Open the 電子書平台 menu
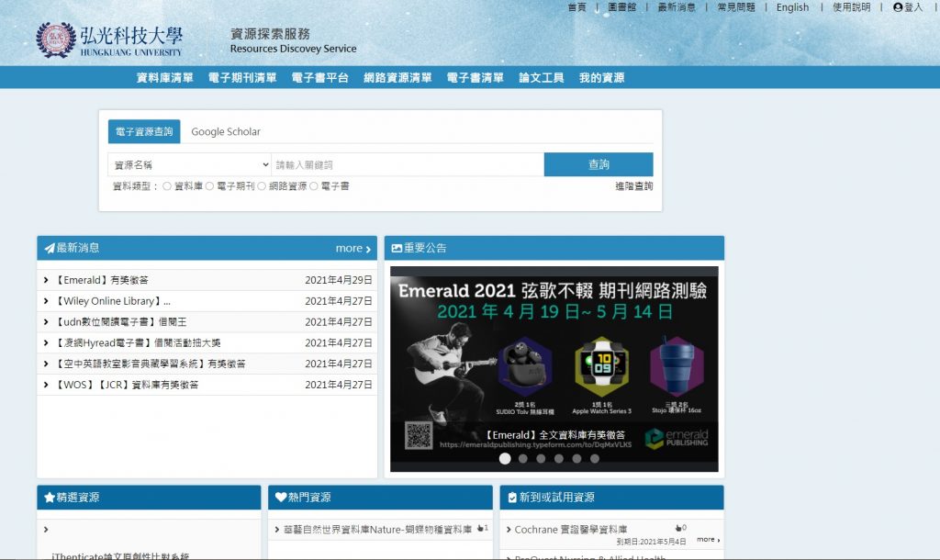Screen dimensions: 940x560 coord(319,78)
